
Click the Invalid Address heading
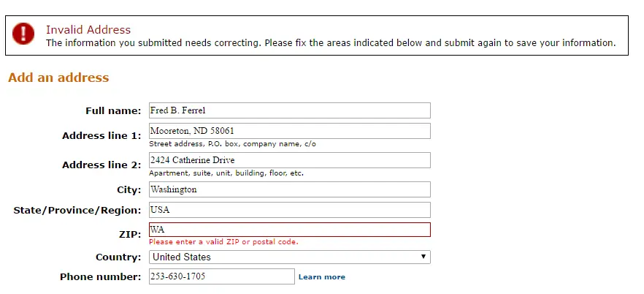pyautogui.click(x=88, y=29)
